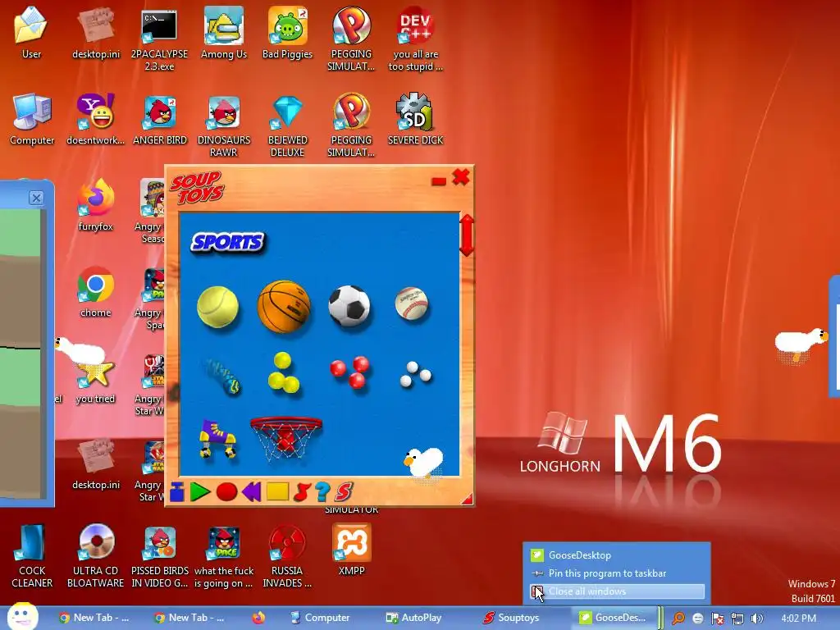Pick the tennis ball toy in Soup Toys
Viewport: 840px width, 630px height.
(x=217, y=307)
